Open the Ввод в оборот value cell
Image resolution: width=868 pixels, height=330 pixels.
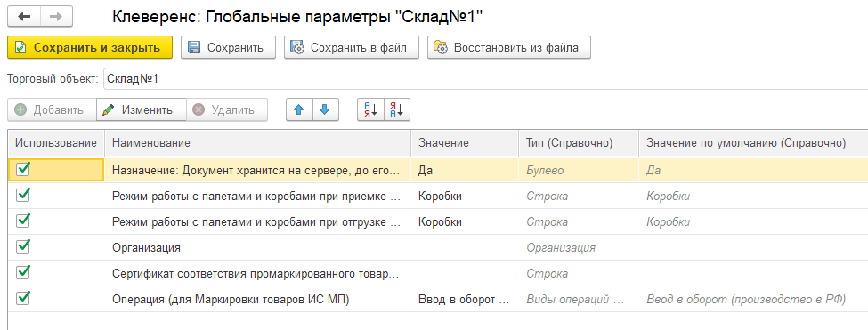pyautogui.click(x=465, y=300)
